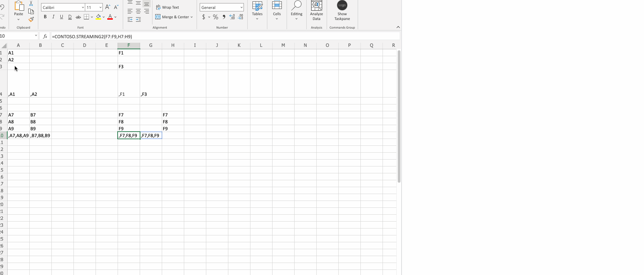This screenshot has width=644, height=275.
Task: Open the Tables menu
Action: coord(257,10)
